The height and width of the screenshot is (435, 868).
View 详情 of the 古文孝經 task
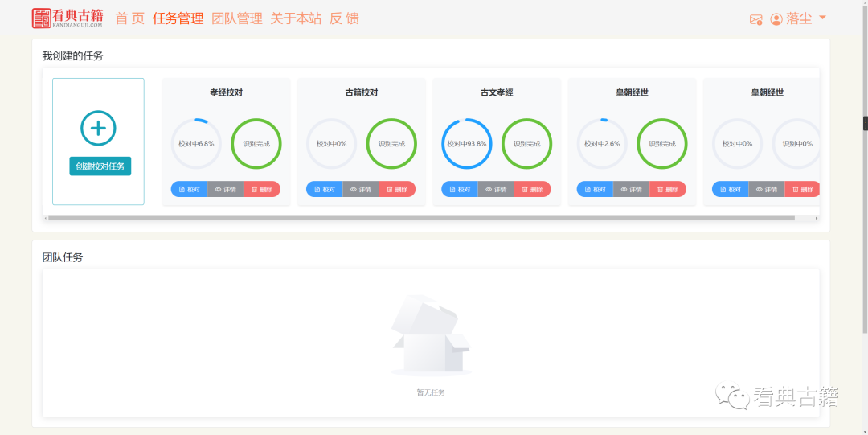click(x=496, y=189)
